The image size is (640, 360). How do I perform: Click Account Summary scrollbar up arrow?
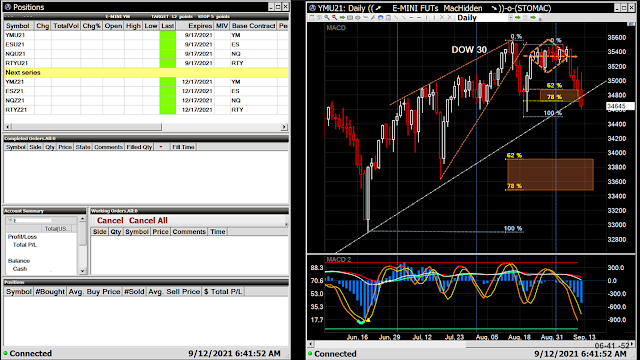82,219
